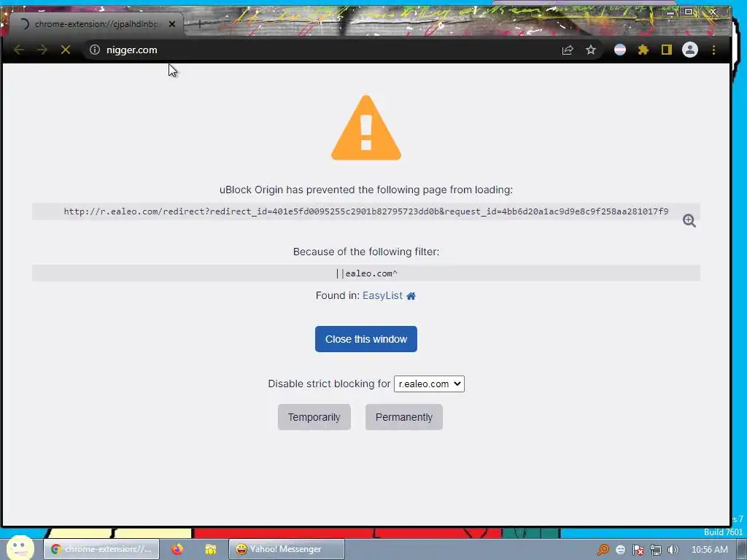This screenshot has height=560, width=747.
Task: View site information icon in address bar
Action: [95, 50]
